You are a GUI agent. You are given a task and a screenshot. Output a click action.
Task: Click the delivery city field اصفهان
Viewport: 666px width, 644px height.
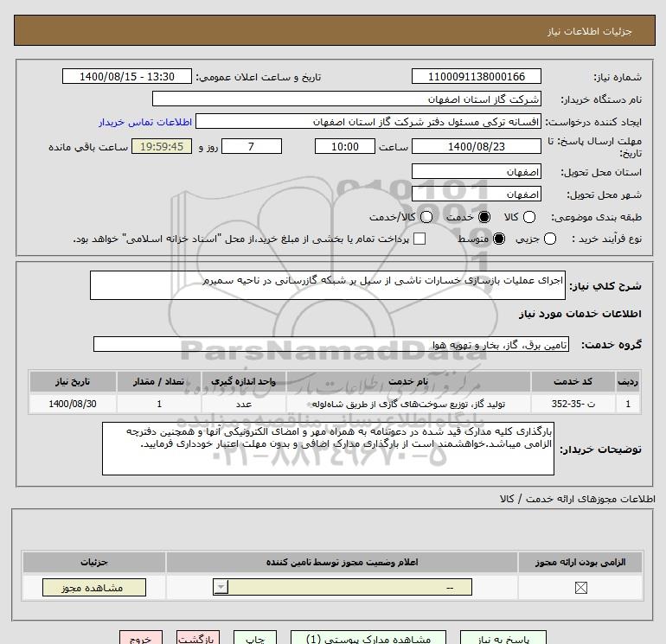[x=476, y=194]
